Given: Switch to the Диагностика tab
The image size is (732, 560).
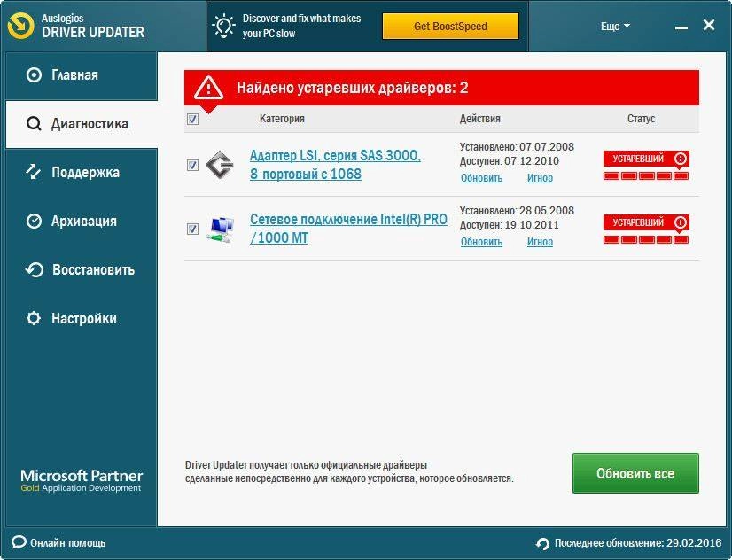Looking at the screenshot, I should tap(82, 124).
